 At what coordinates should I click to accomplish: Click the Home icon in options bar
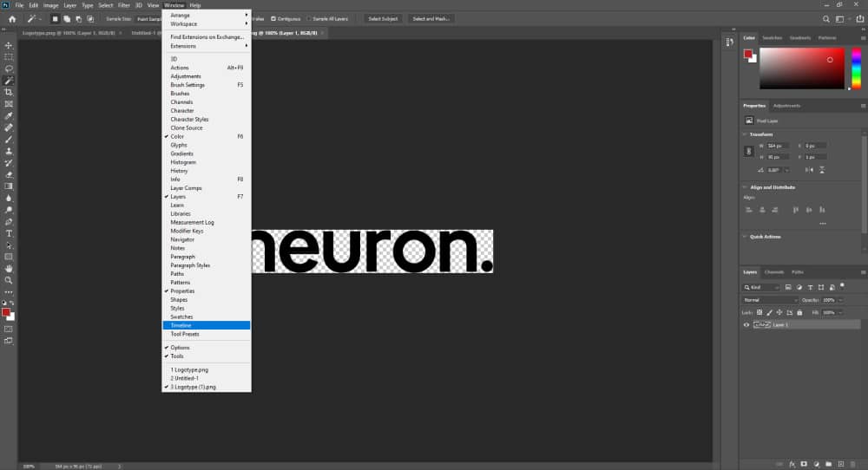click(12, 18)
